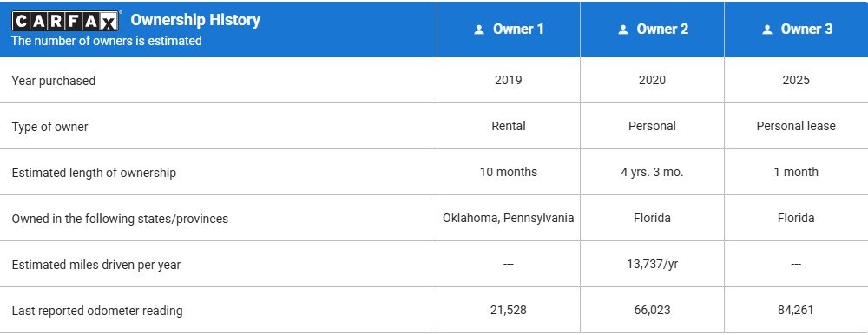
Task: Click the CARFAX logo
Action: coord(66,21)
